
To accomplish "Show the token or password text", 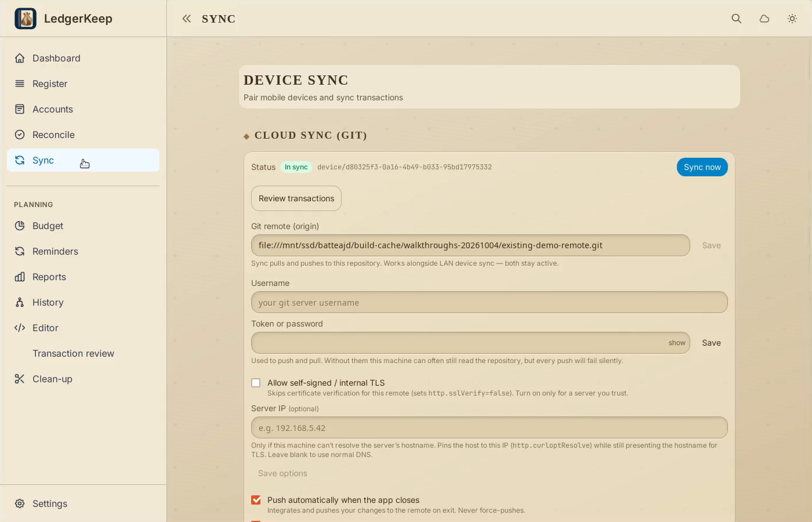I will (x=677, y=343).
